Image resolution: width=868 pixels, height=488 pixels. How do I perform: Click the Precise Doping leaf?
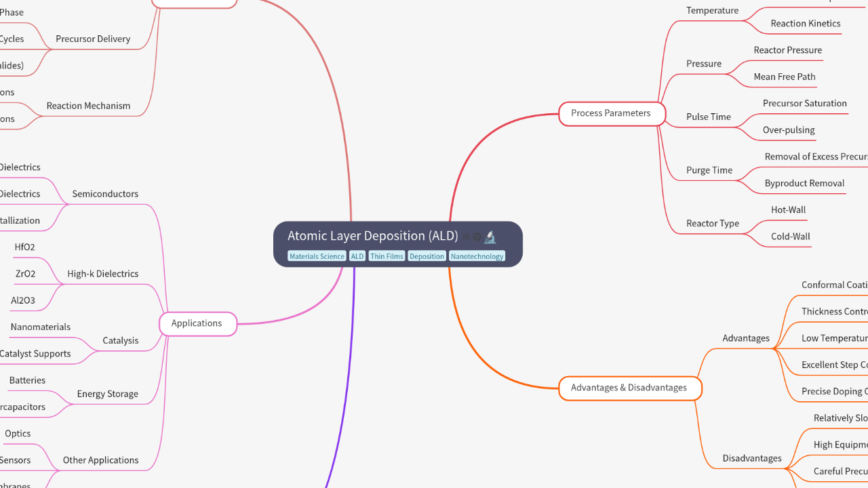pos(835,391)
